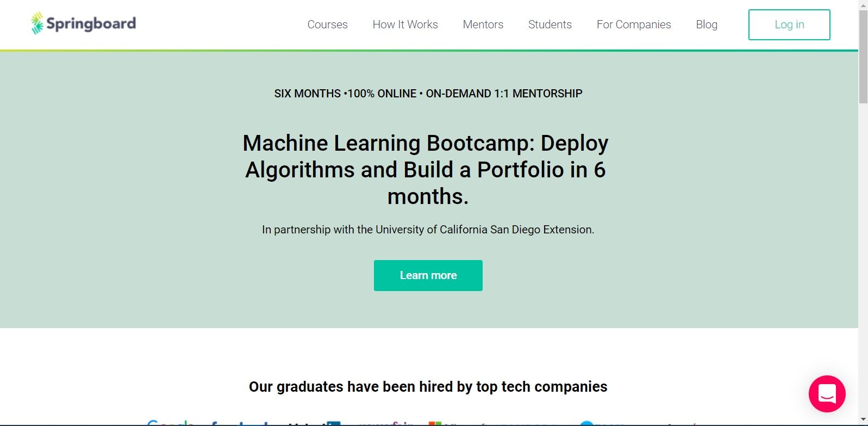
Task: Click the Machine Learning Bootcamp headline
Action: (427, 170)
